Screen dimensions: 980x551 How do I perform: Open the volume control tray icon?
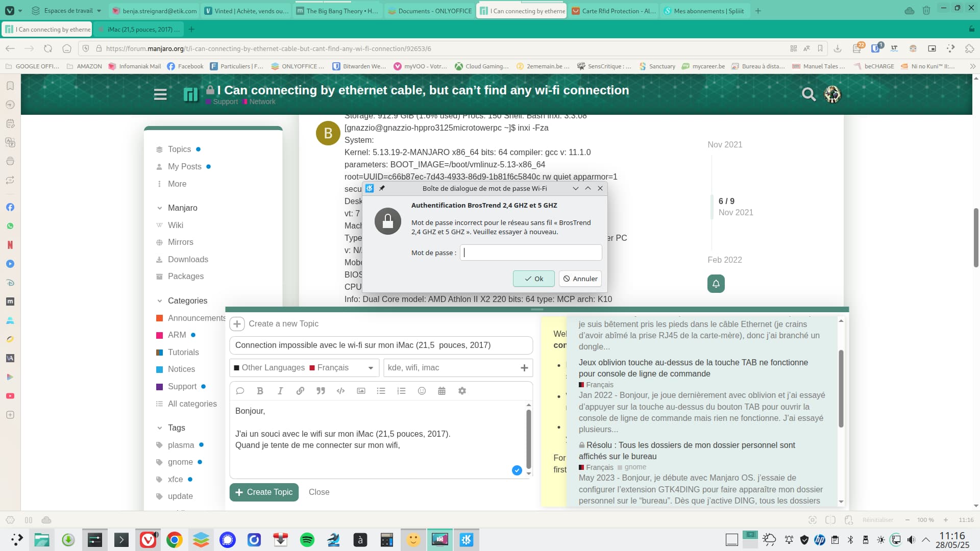911,540
